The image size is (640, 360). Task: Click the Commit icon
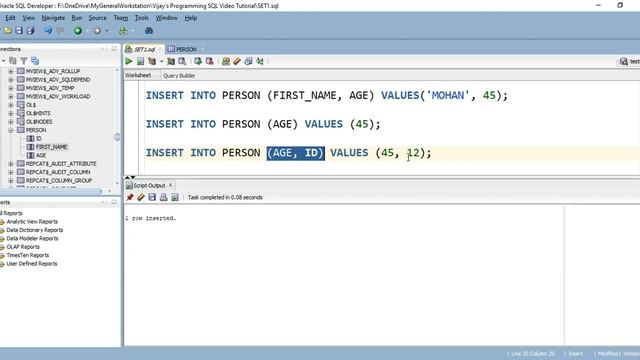(x=198, y=61)
